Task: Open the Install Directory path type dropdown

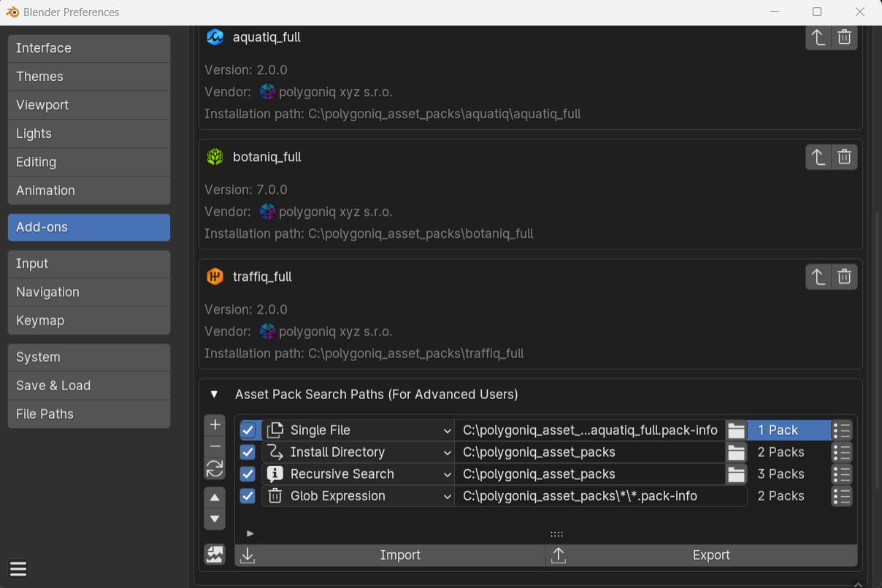Action: 358,452
